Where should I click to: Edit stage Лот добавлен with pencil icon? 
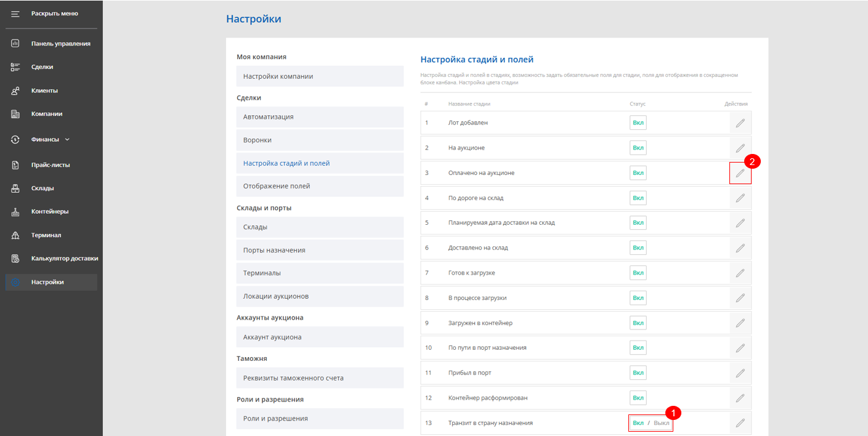point(740,123)
